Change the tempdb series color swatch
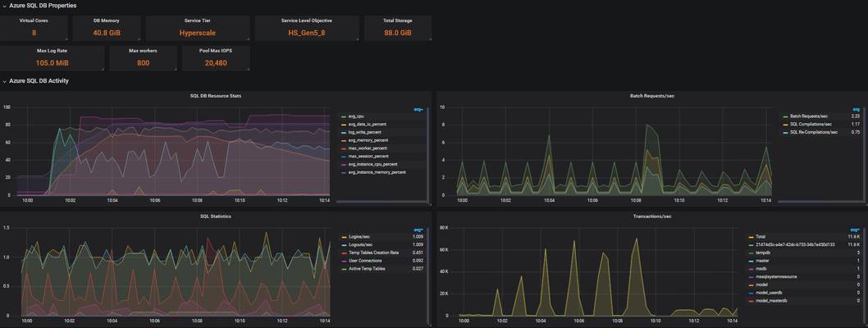 click(752, 253)
